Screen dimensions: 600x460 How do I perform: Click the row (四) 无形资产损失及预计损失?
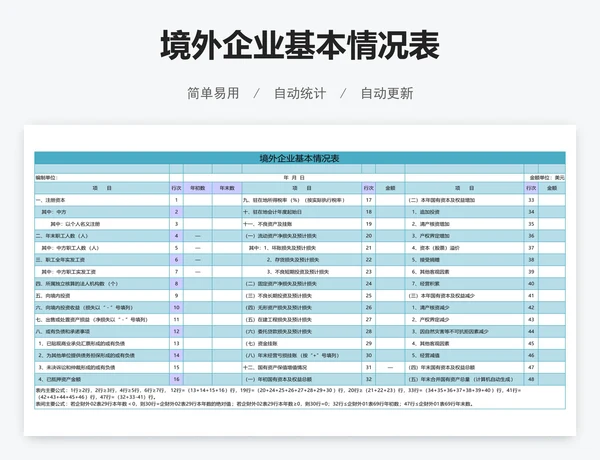tap(302, 307)
